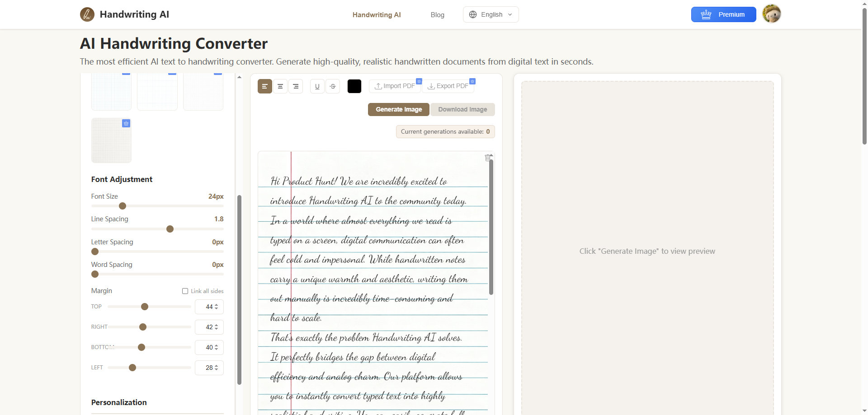
Task: Open the Export PDF option
Action: point(448,86)
